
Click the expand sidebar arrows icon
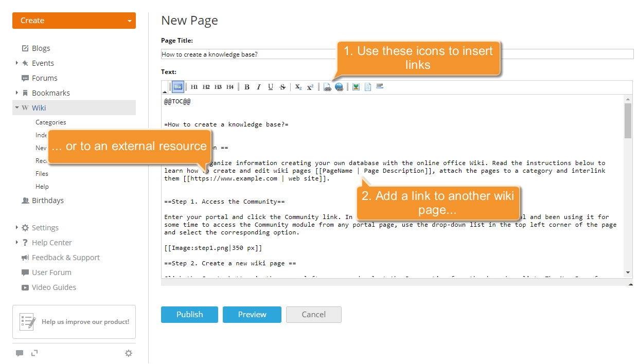coord(34,353)
